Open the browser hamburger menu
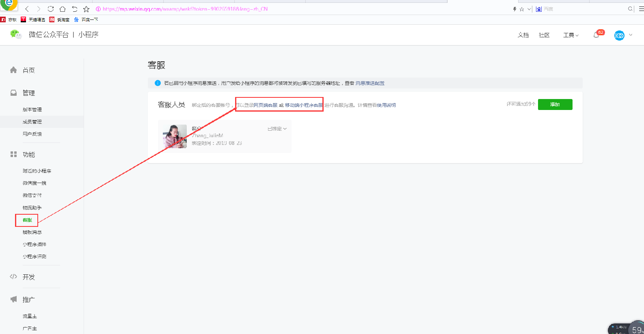 pyautogui.click(x=641, y=9)
